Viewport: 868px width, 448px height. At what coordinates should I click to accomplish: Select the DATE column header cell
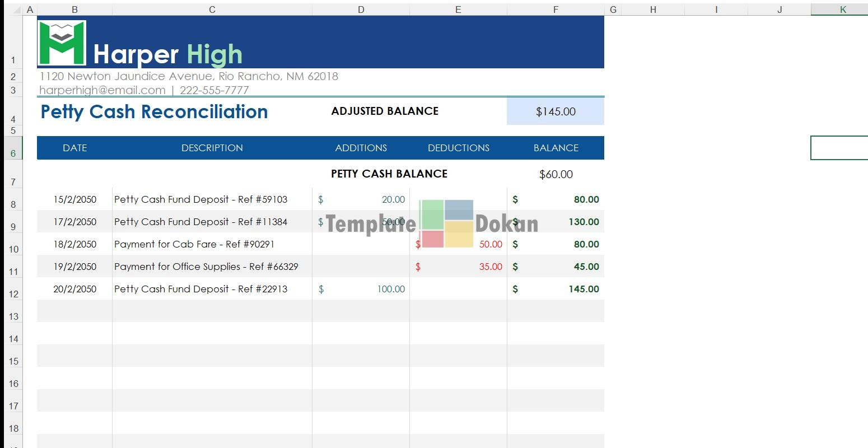click(x=74, y=148)
